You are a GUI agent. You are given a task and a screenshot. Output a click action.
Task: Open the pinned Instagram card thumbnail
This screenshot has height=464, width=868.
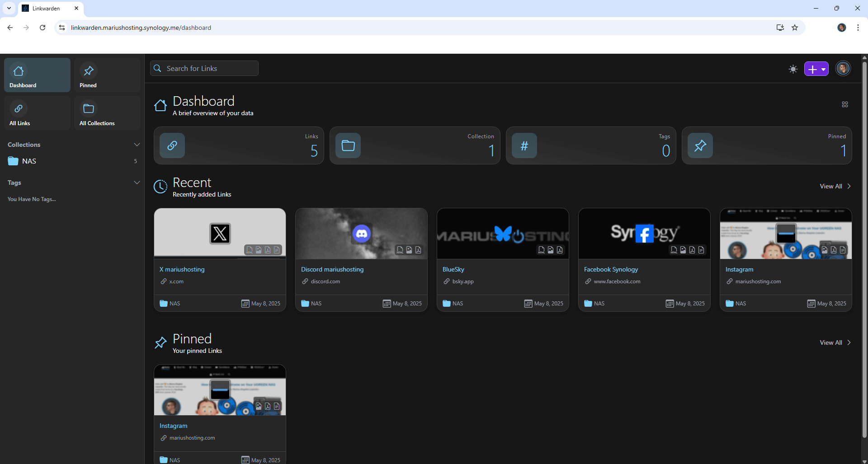220,390
